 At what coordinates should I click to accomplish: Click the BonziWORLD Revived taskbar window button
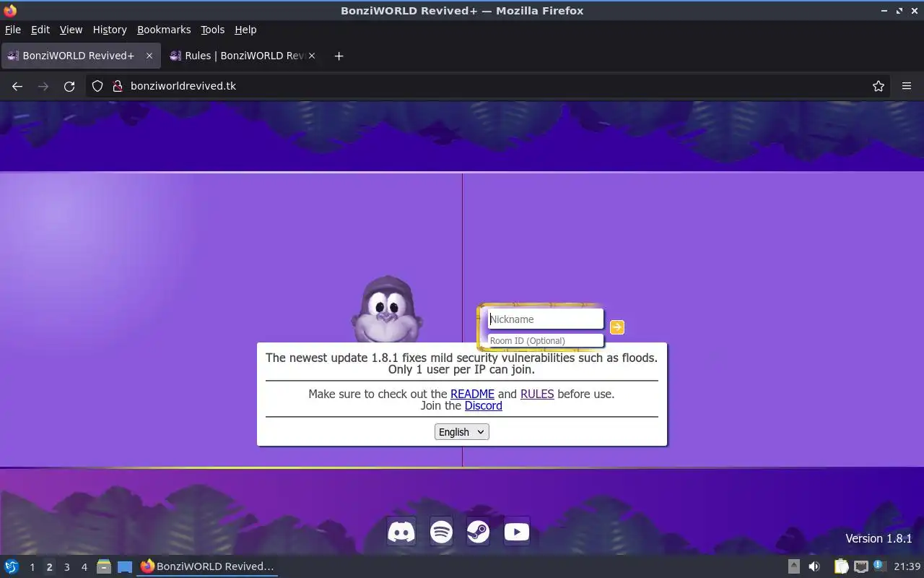[x=208, y=566]
